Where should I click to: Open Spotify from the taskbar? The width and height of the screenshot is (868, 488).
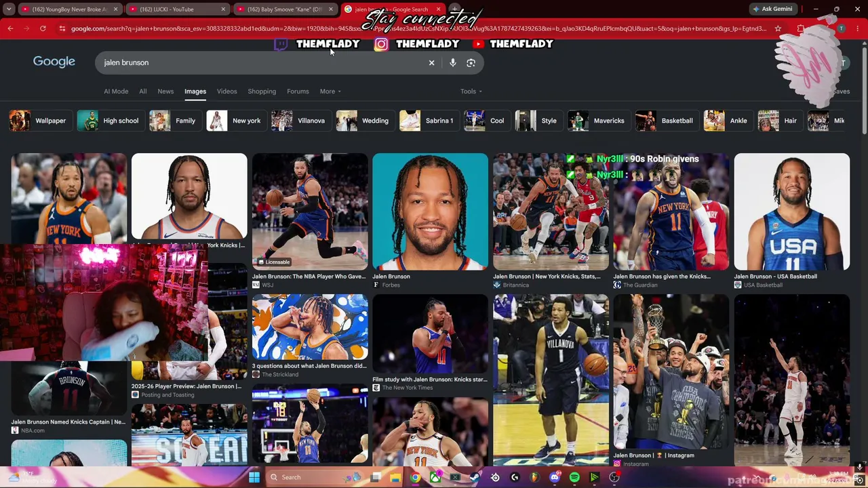(574, 477)
